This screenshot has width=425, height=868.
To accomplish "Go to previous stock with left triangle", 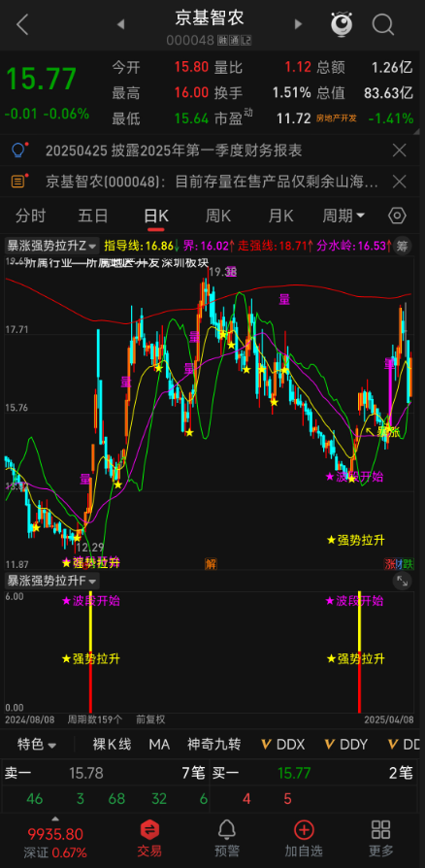I will (120, 24).
